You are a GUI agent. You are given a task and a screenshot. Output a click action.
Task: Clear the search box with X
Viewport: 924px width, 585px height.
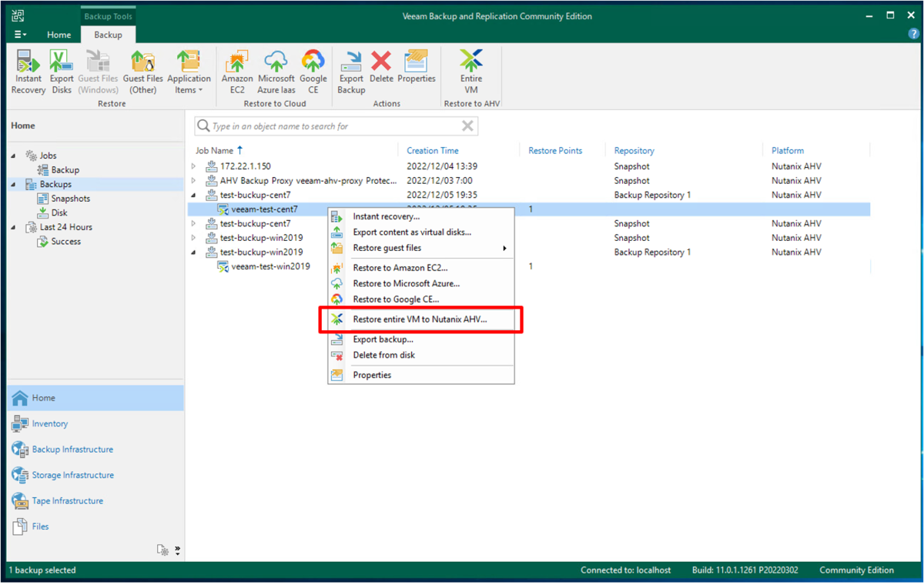pyautogui.click(x=467, y=126)
